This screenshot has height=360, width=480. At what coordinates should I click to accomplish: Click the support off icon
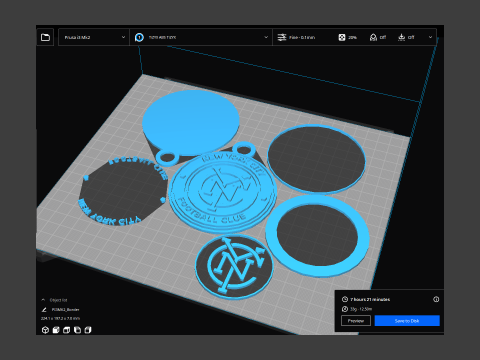click(x=373, y=37)
